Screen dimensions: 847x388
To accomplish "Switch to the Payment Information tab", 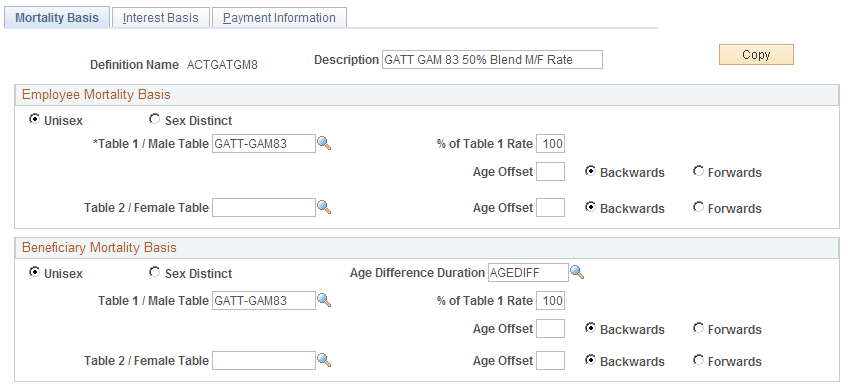I will point(279,18).
